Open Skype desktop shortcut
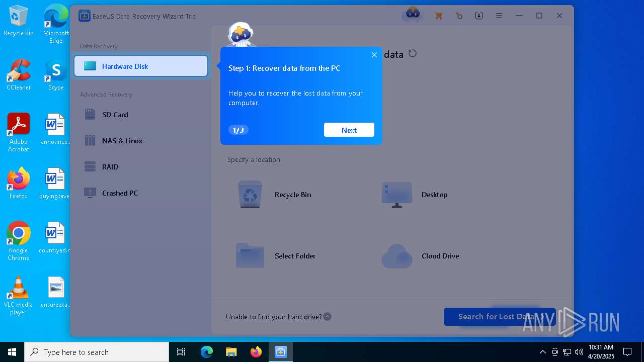Screen dimensions: 644x362 (56, 75)
